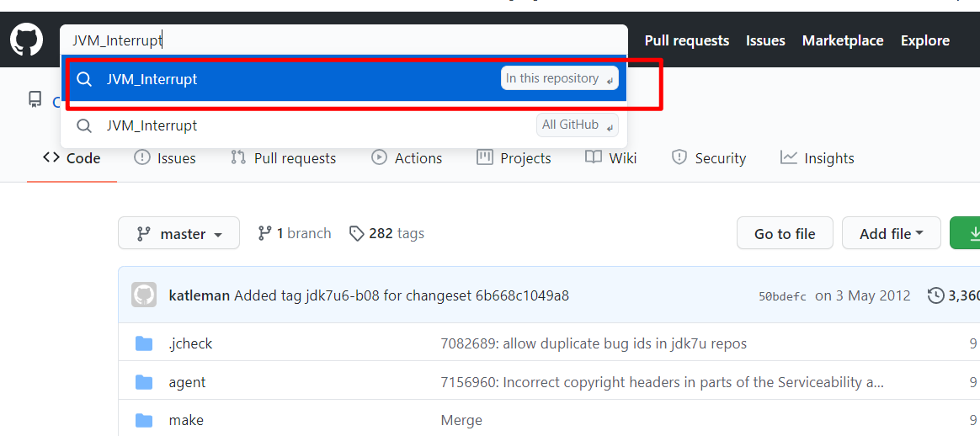Open commit message Added tag jdk7u6-b08

tap(402, 295)
